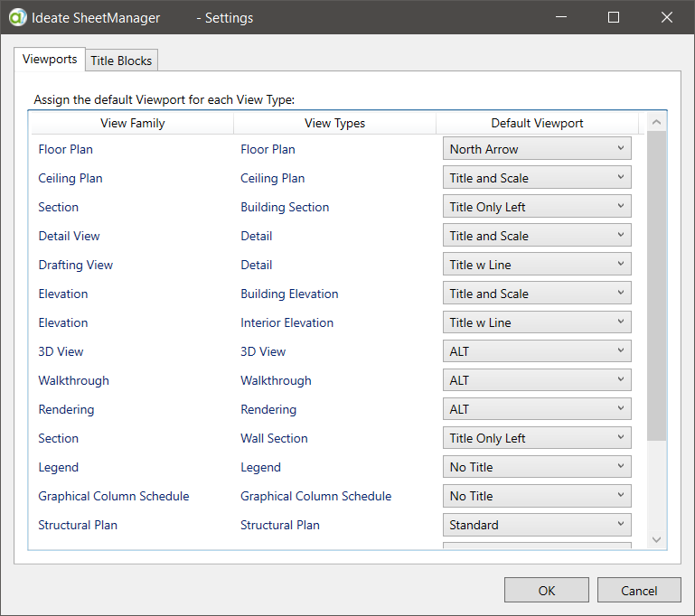
Task: Maximize the Settings window
Action: tap(614, 17)
